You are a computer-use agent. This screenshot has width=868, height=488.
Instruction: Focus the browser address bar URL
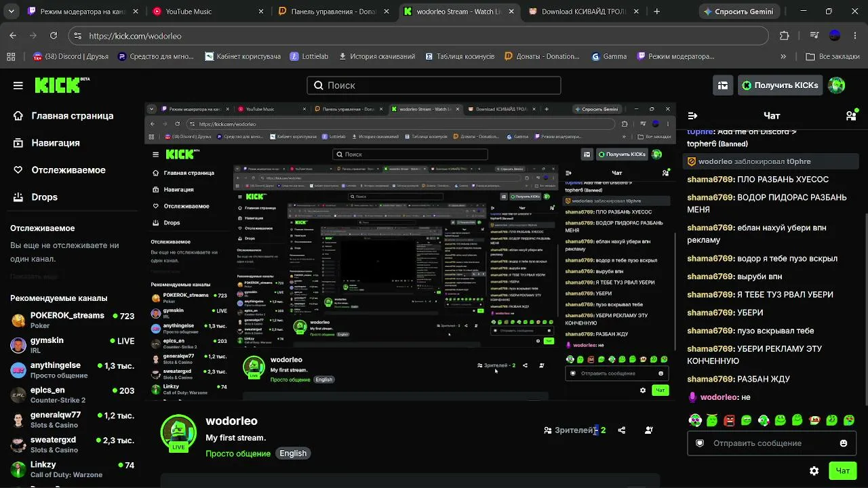[417, 36]
